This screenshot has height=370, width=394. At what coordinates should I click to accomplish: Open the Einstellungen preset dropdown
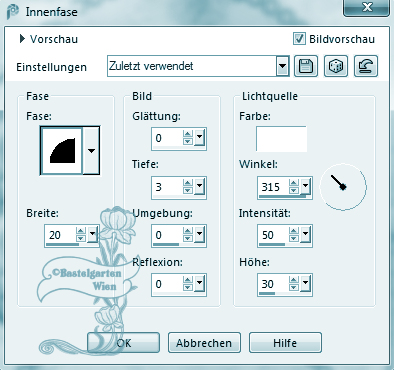[282, 66]
